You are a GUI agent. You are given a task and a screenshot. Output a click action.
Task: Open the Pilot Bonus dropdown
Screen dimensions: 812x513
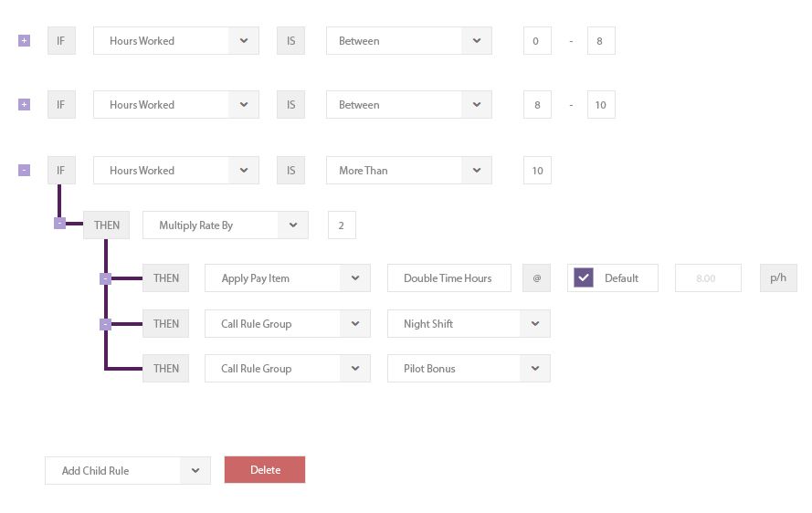pos(535,369)
